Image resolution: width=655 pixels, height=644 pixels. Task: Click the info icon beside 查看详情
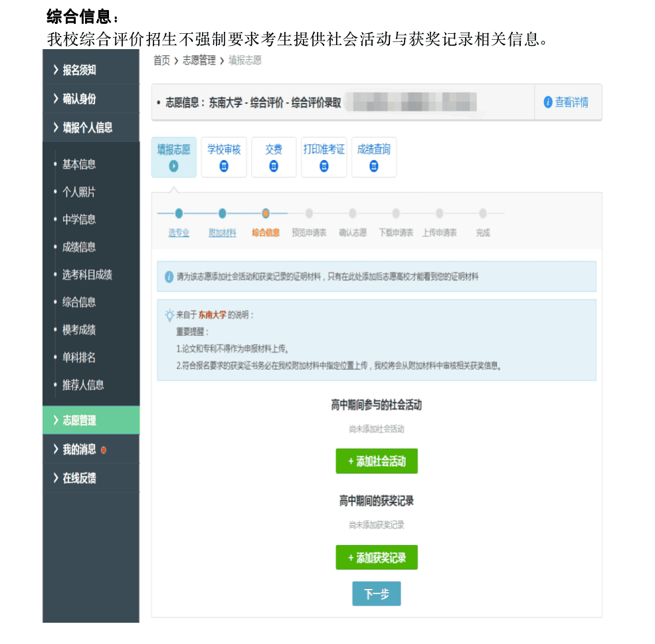coord(548,102)
